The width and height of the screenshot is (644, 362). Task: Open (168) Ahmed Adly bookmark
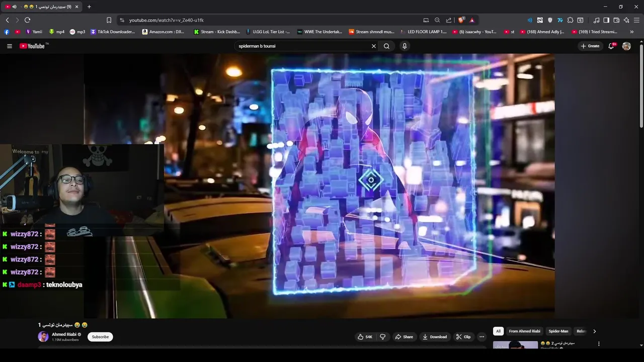pyautogui.click(x=542, y=32)
